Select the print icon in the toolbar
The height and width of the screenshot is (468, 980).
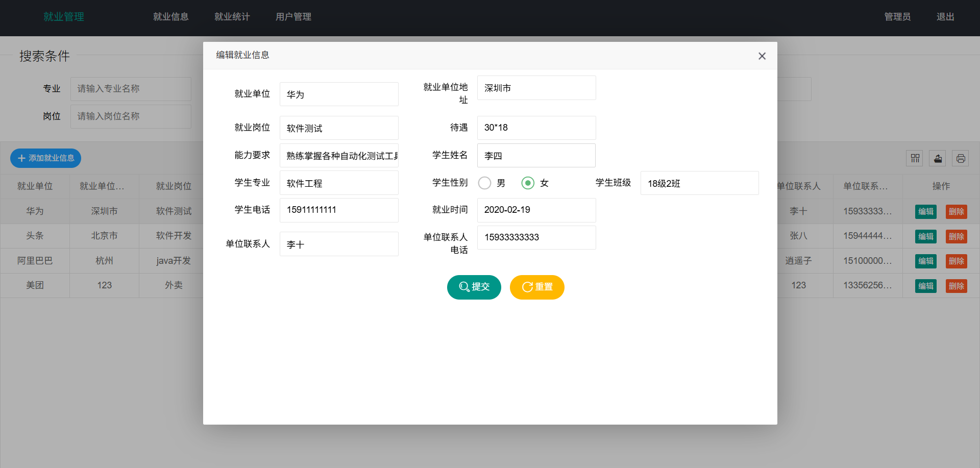click(960, 158)
